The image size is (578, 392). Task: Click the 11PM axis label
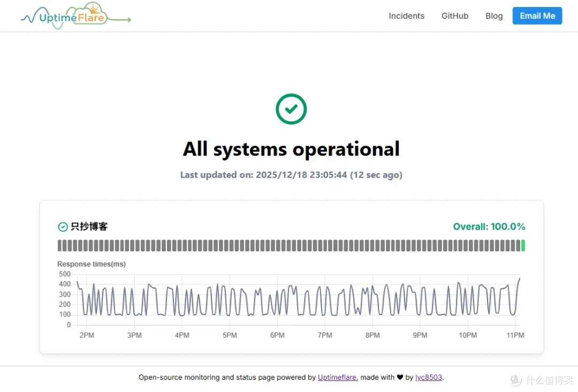pos(515,335)
